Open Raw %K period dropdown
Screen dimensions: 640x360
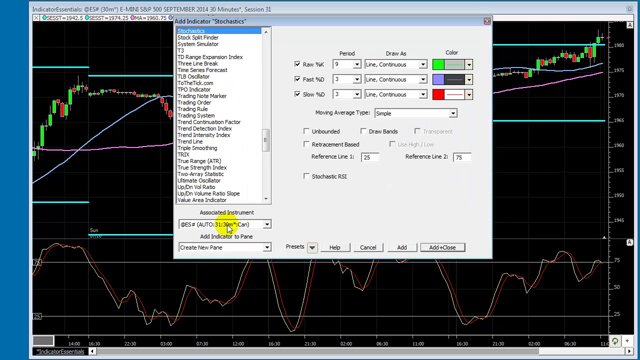(357, 64)
